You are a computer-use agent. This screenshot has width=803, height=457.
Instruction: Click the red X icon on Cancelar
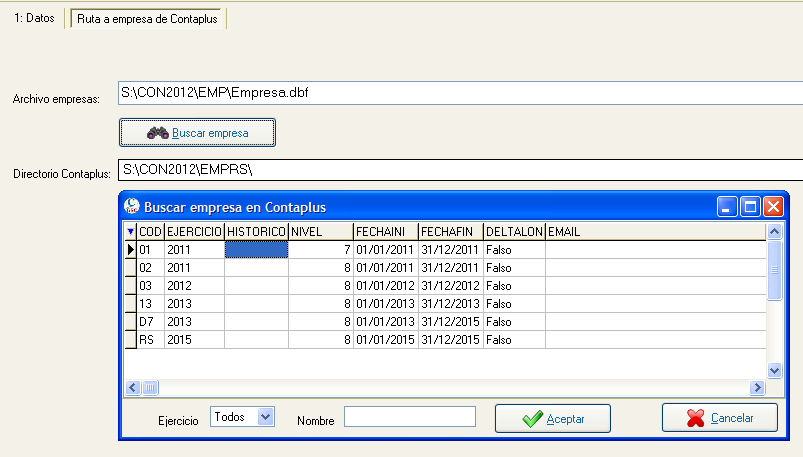click(696, 418)
